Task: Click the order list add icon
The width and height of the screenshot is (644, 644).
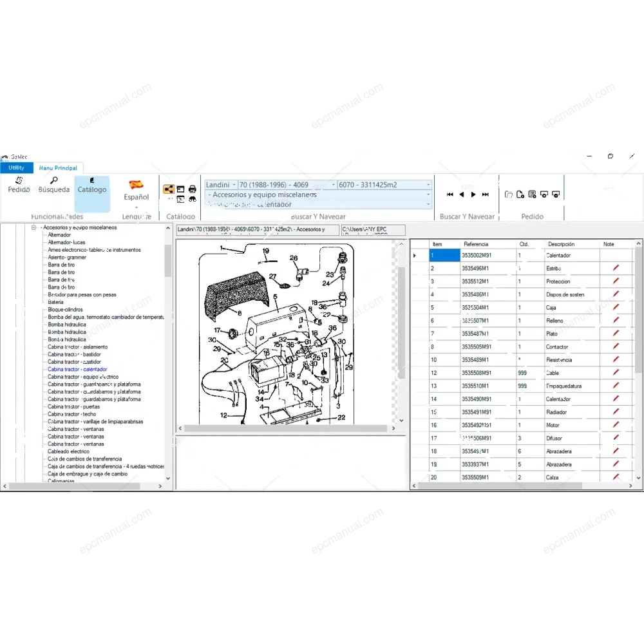Action: click(x=533, y=194)
